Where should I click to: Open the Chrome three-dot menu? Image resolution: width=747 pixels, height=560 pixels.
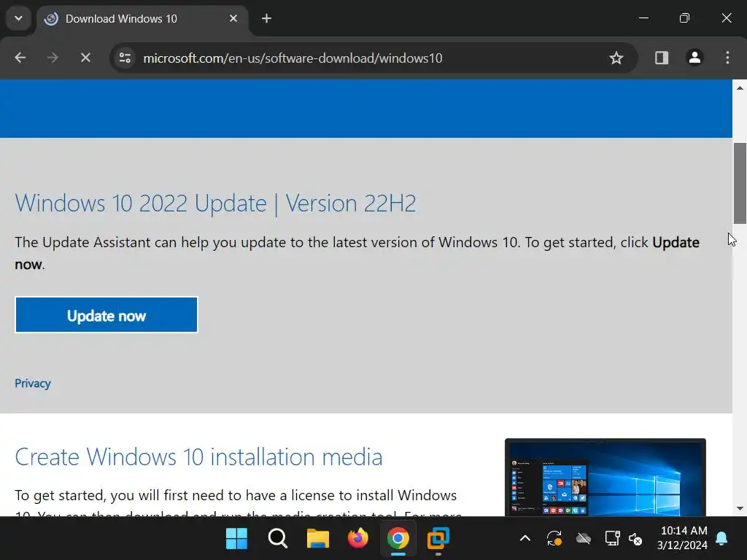[727, 58]
